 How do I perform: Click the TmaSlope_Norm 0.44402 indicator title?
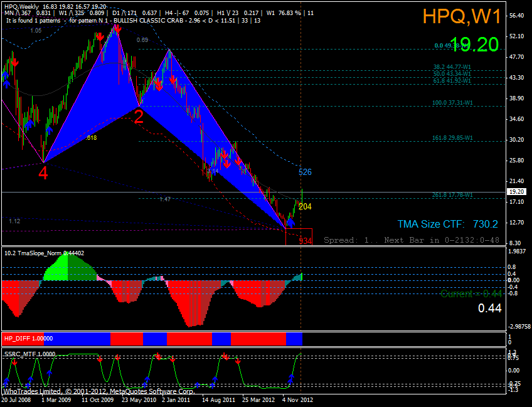(44, 253)
